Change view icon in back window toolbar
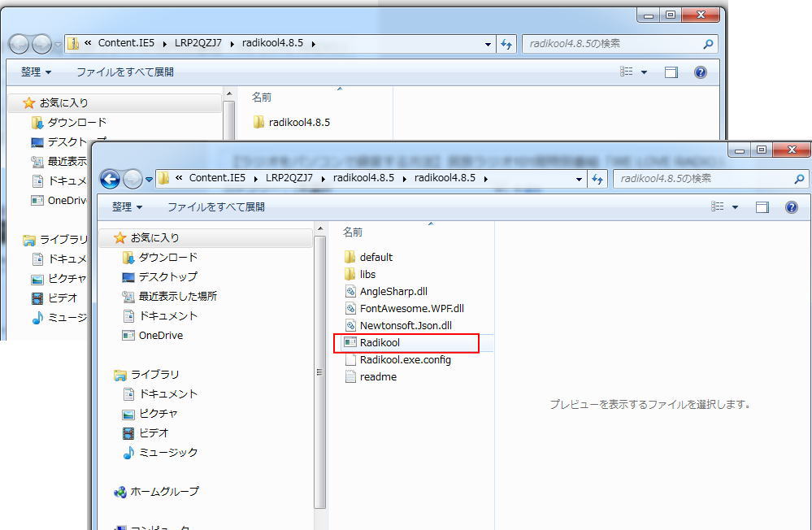This screenshot has width=812, height=530. tap(626, 72)
